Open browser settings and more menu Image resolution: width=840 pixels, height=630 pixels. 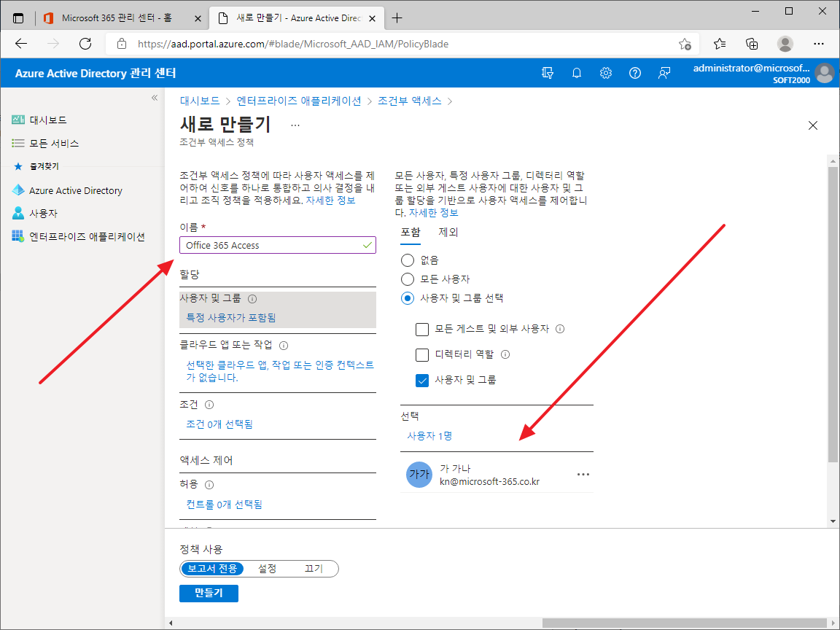(819, 44)
